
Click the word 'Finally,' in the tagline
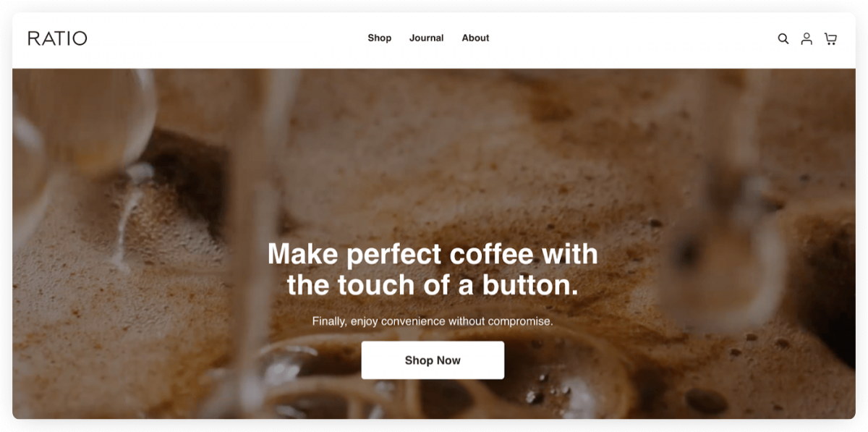coord(330,321)
